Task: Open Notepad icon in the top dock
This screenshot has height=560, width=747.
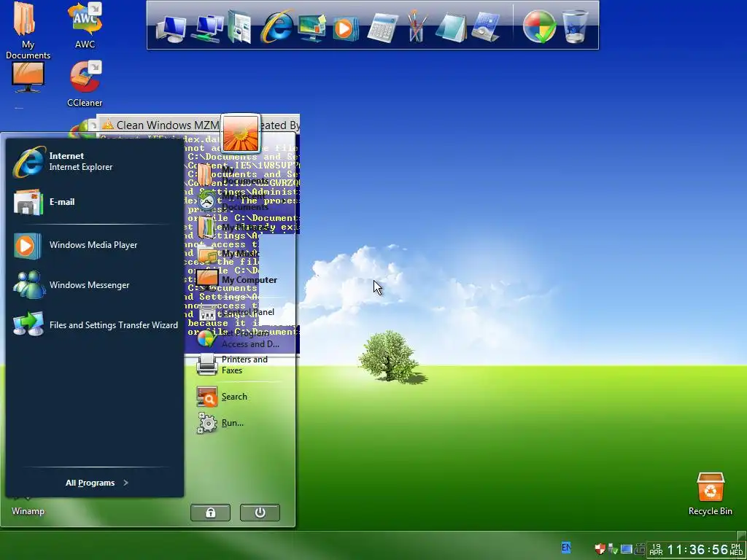Action: tap(451, 28)
